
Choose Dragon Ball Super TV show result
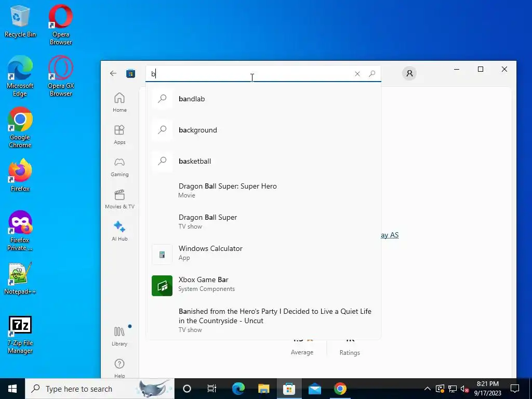(x=263, y=221)
